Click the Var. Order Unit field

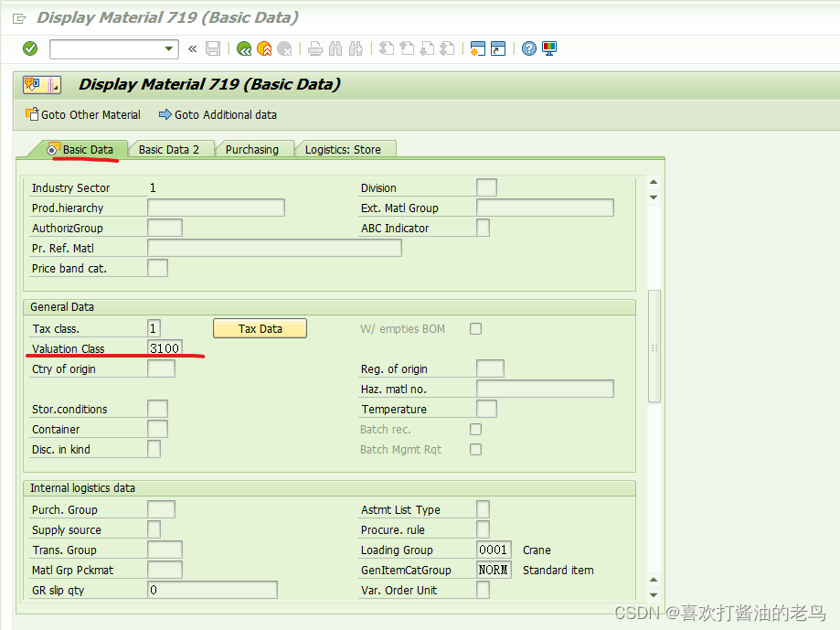pos(483,590)
